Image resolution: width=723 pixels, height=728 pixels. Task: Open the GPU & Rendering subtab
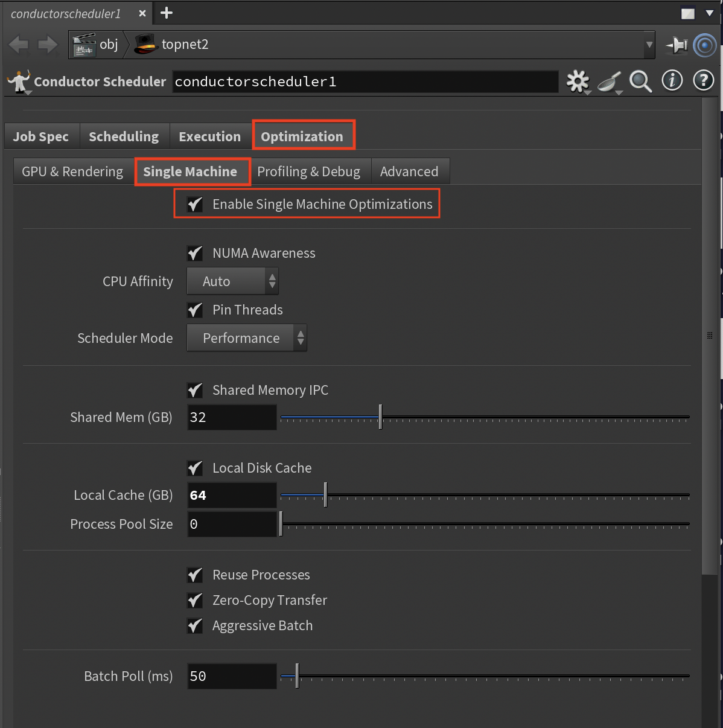(72, 171)
